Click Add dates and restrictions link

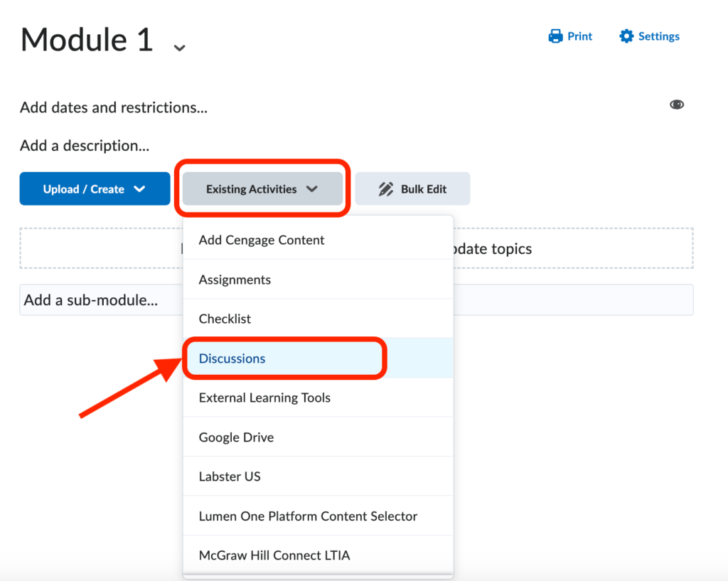coord(114,108)
